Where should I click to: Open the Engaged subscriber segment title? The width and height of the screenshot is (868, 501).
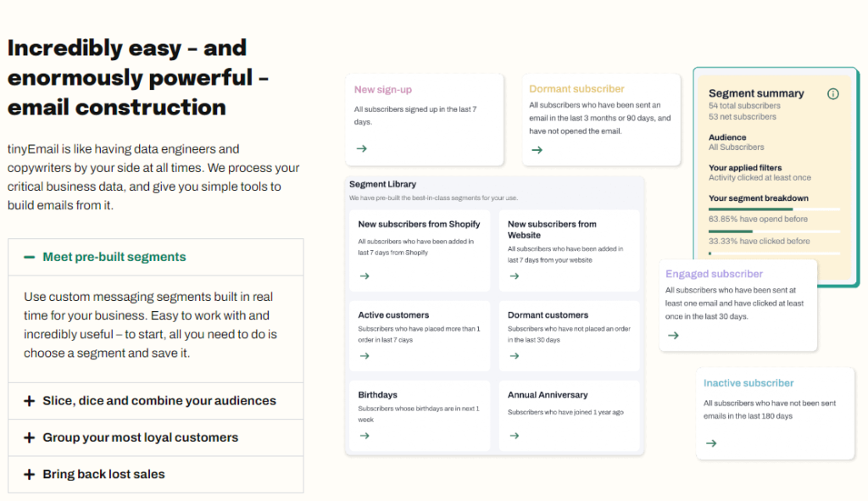(714, 274)
